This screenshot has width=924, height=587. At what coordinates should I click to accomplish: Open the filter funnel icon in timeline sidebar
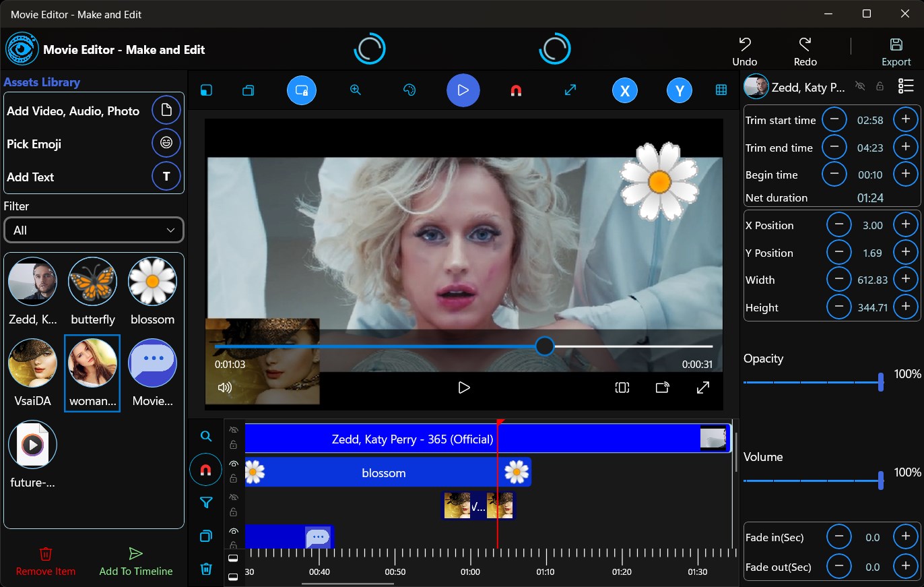(x=205, y=503)
